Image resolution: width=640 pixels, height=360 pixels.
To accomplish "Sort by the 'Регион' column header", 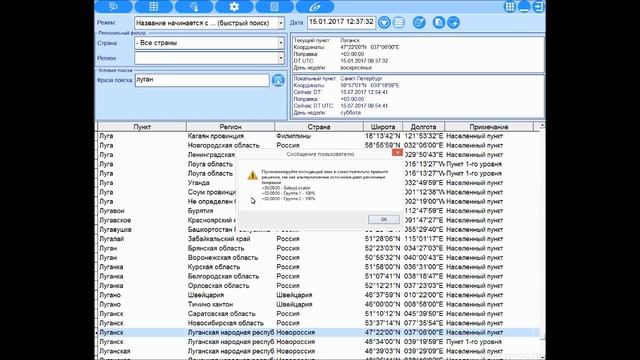I will point(231,127).
